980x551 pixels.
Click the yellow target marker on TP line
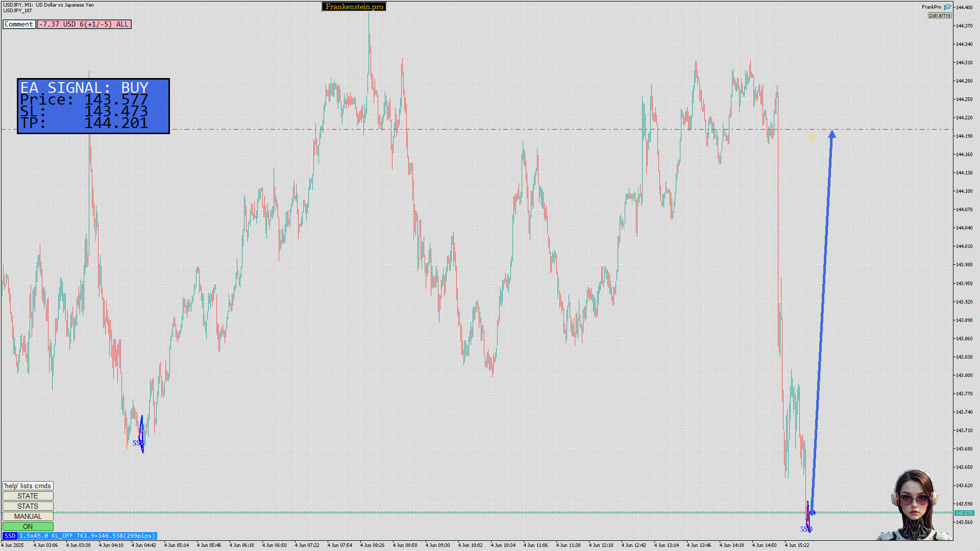[812, 137]
